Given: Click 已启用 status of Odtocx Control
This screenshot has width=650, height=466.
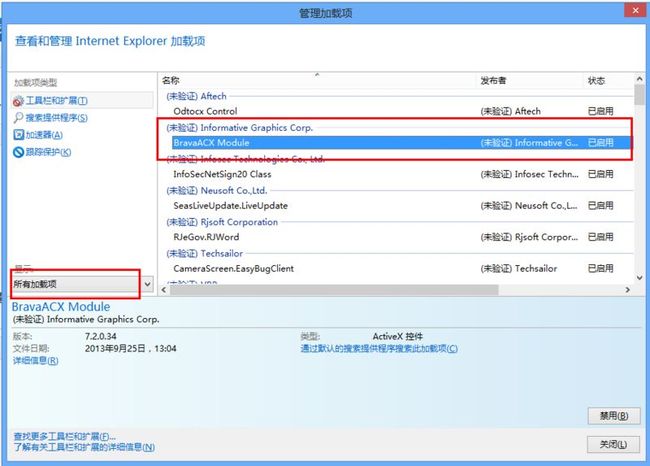Looking at the screenshot, I should pyautogui.click(x=601, y=111).
